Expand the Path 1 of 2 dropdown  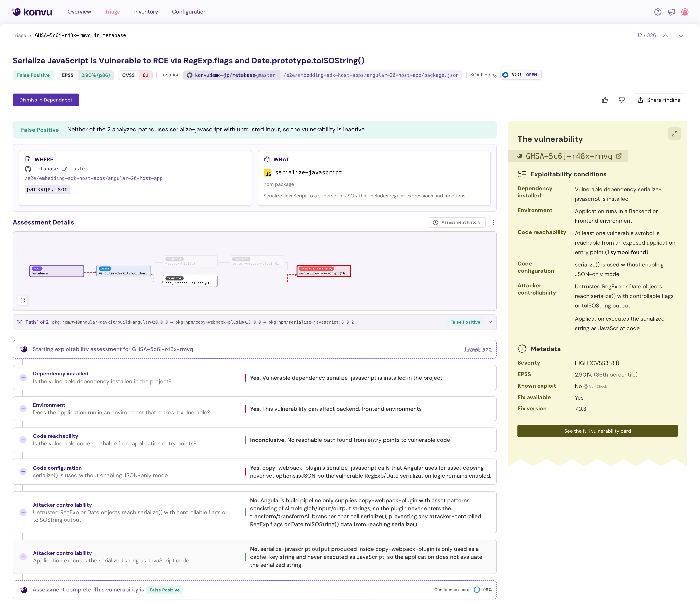[490, 322]
